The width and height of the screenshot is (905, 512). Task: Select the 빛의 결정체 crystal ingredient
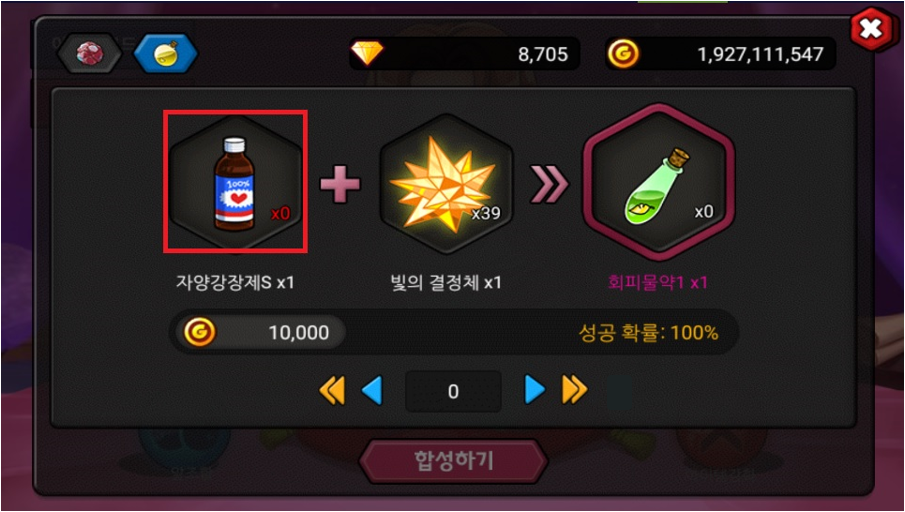446,183
